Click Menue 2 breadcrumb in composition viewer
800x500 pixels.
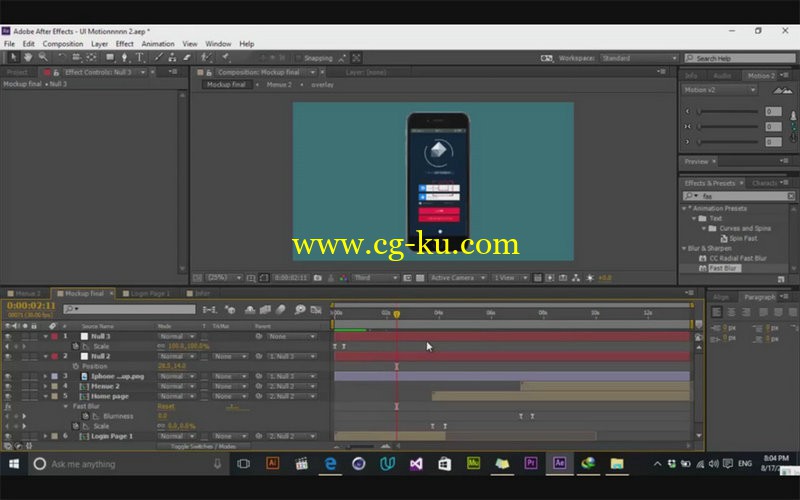point(279,85)
